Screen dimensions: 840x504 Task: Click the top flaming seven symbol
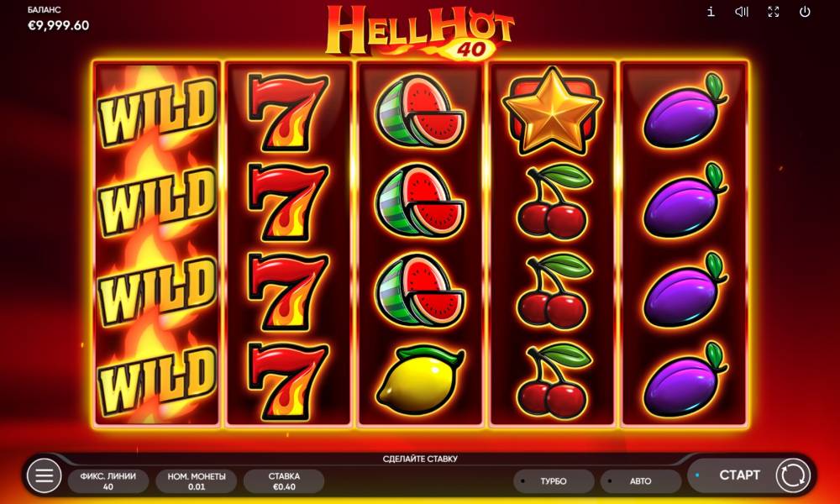(288, 113)
